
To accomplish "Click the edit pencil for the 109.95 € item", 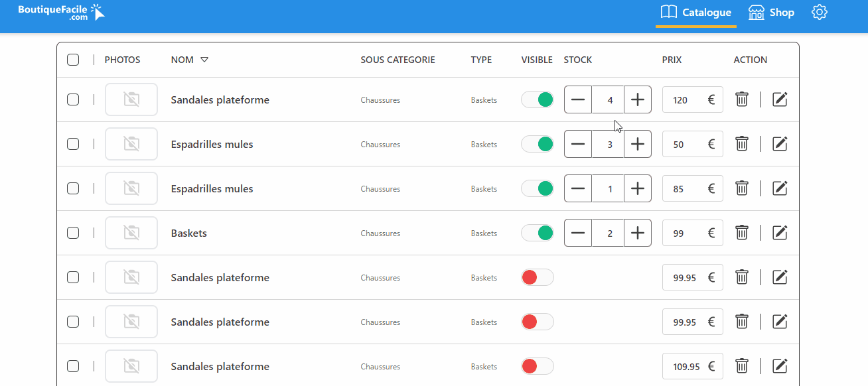I will tap(780, 366).
